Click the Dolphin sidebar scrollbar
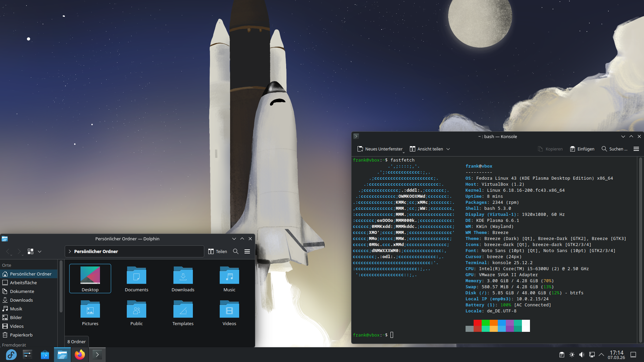The height and width of the screenshot is (362, 644). tap(61, 287)
